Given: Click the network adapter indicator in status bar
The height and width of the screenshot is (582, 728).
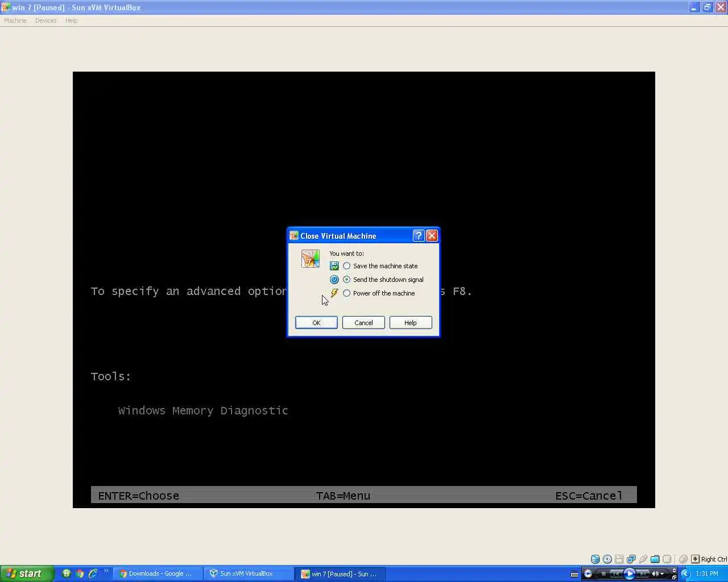Looking at the screenshot, I should click(x=631, y=559).
